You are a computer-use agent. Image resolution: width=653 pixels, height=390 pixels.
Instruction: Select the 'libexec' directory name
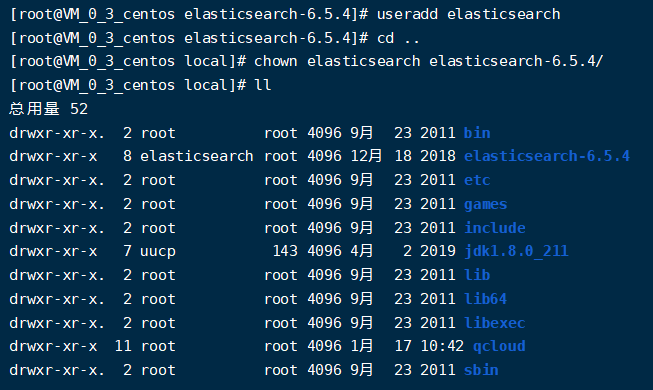pyautogui.click(x=494, y=323)
